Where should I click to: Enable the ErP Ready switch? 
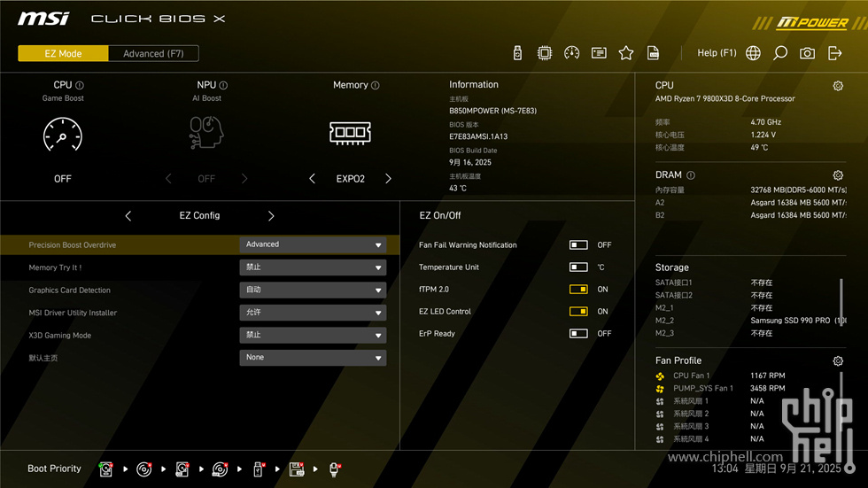[x=578, y=334]
